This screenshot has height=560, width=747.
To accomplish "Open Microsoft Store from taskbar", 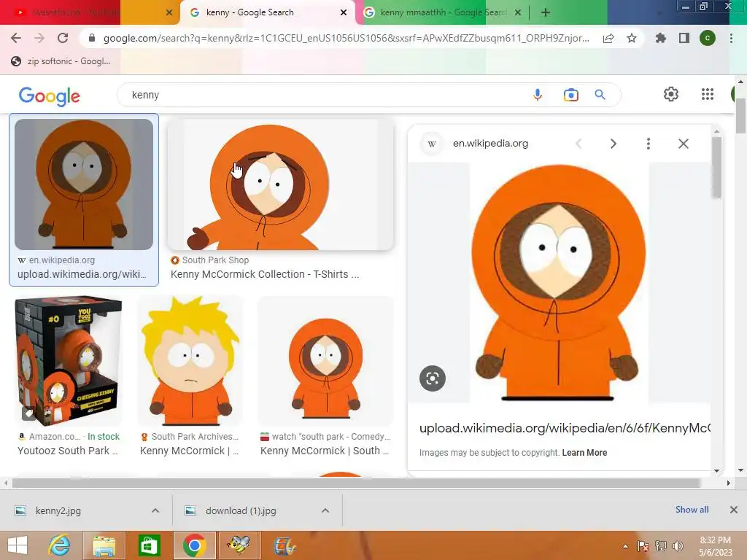I will click(149, 545).
